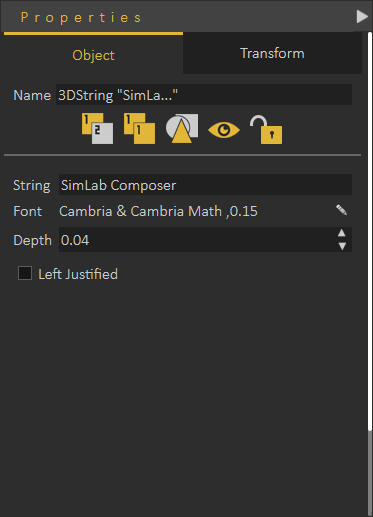Click the circle, triangle and square shapes icon
Image resolution: width=373 pixels, height=517 pixels.
click(182, 129)
